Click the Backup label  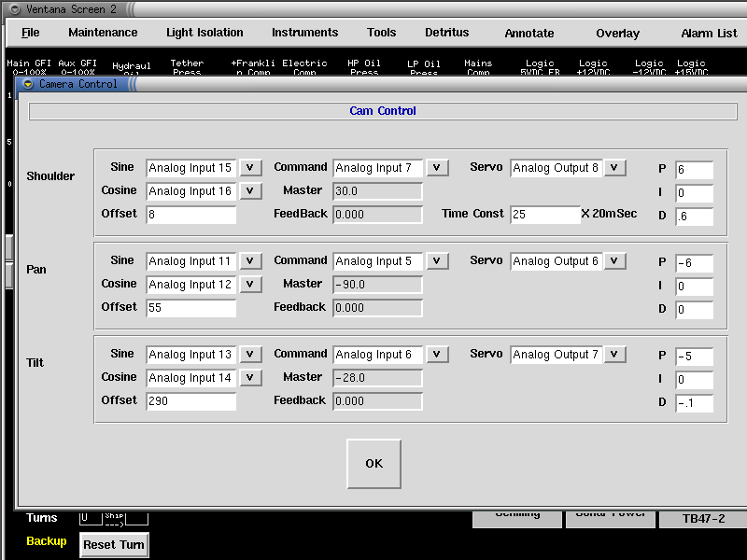click(46, 541)
